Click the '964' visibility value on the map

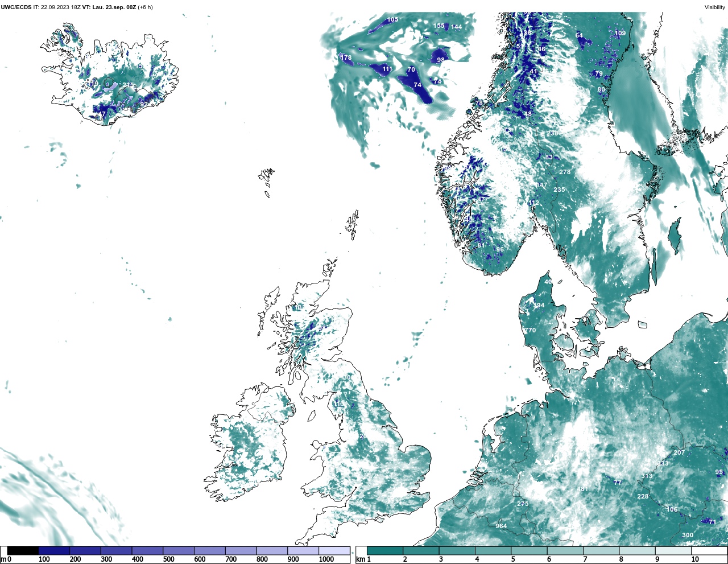[501, 526]
